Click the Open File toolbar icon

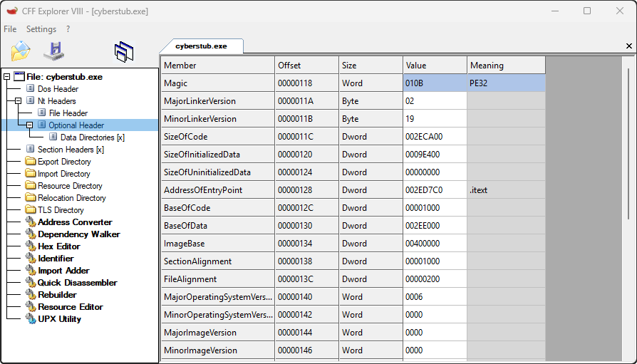pyautogui.click(x=21, y=51)
